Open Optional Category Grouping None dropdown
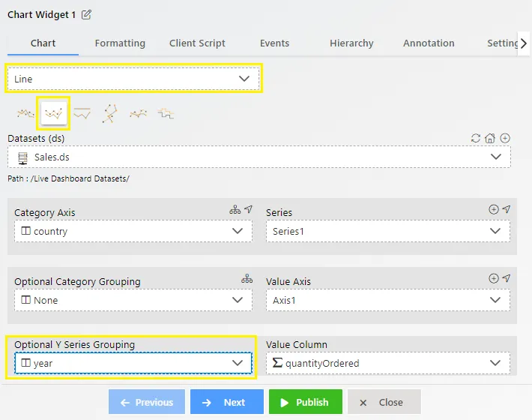 pyautogui.click(x=133, y=300)
